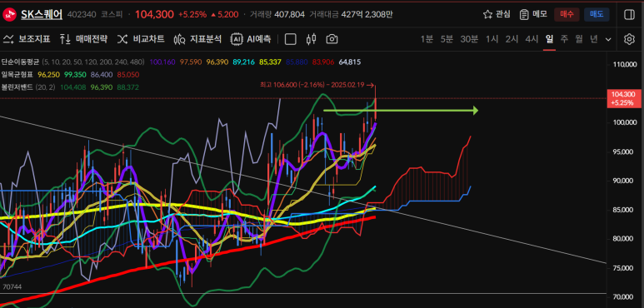
Task: Expand the timeframe dropdown chevron
Action: (608, 39)
